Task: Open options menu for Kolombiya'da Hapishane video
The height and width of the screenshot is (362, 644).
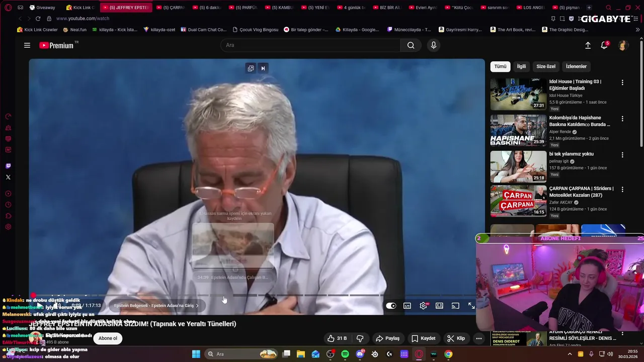Action: pyautogui.click(x=622, y=119)
